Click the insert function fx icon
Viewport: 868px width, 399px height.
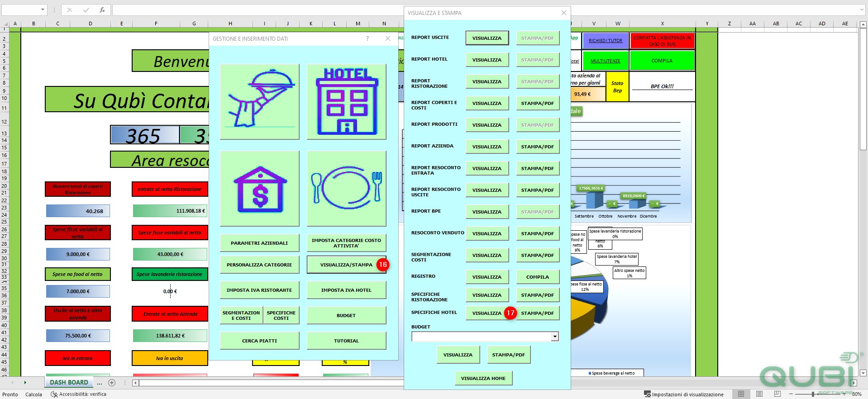[102, 9]
